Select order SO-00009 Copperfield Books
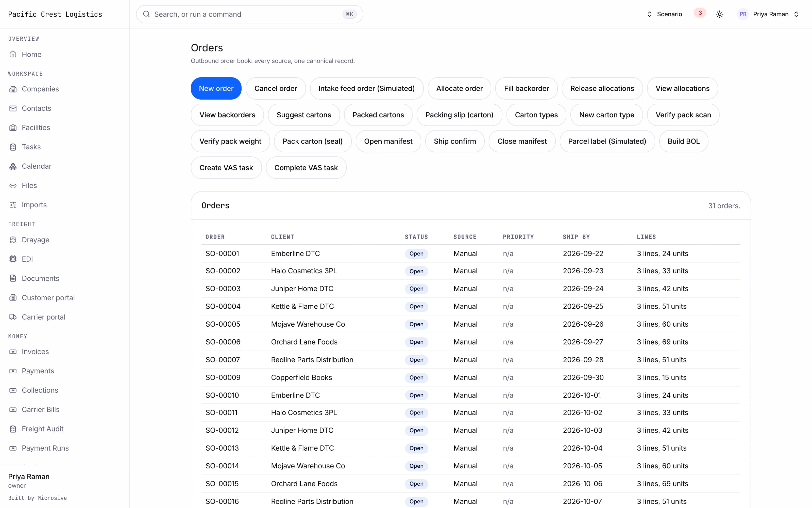Screen dimensions: 812x508 471,378
